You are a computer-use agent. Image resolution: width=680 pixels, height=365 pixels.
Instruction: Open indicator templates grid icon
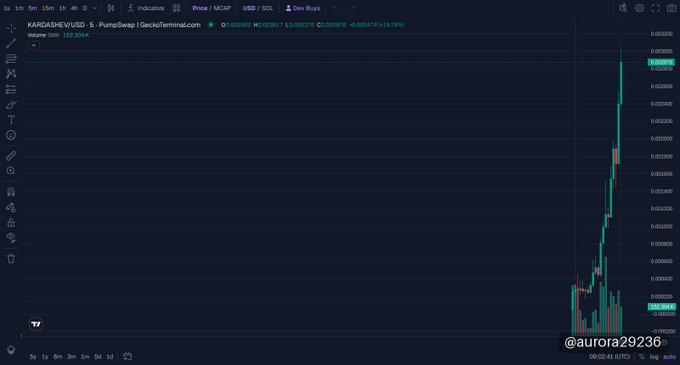(176, 8)
